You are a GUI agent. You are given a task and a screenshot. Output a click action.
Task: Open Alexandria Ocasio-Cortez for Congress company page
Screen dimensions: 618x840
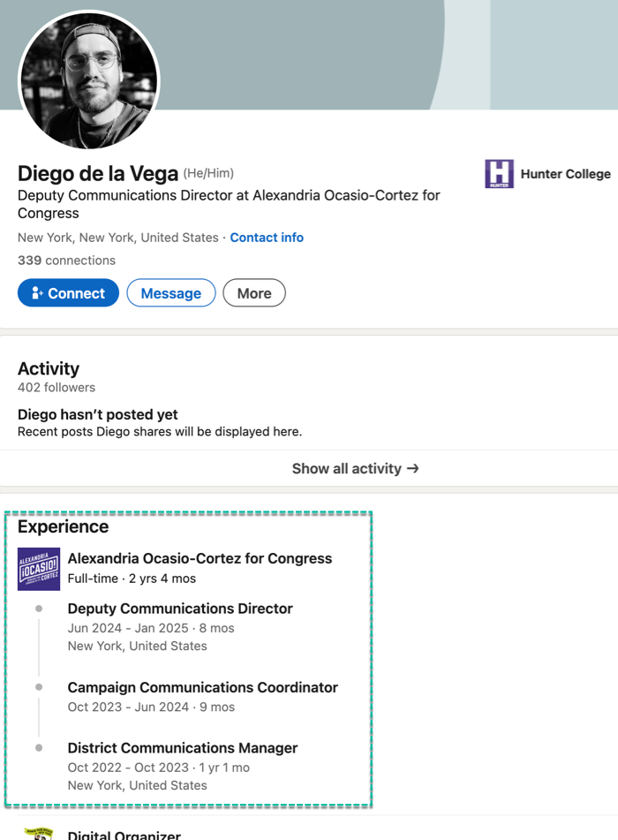pyautogui.click(x=200, y=558)
